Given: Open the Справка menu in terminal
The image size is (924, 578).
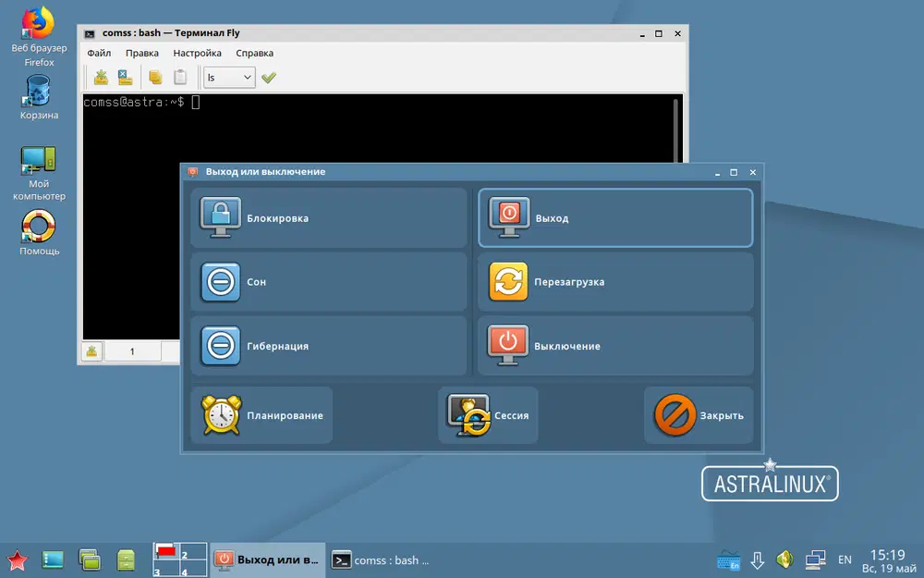Looking at the screenshot, I should click(x=255, y=53).
